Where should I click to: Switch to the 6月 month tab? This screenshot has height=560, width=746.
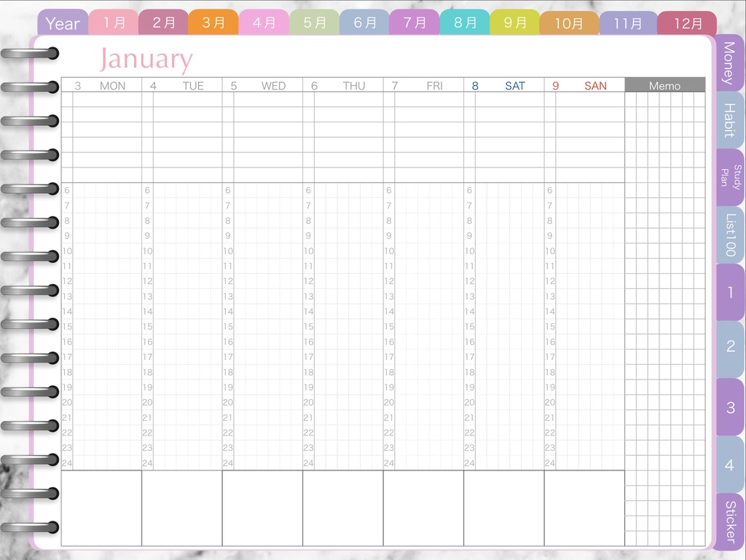(x=364, y=23)
